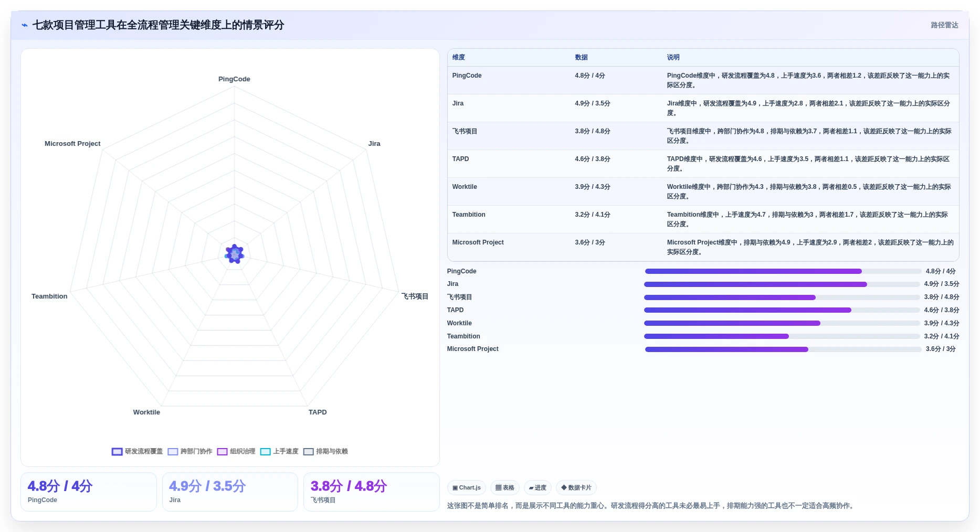Image resolution: width=980 pixels, height=532 pixels.
Task: Select the 进度 tag chip
Action: pyautogui.click(x=538, y=487)
